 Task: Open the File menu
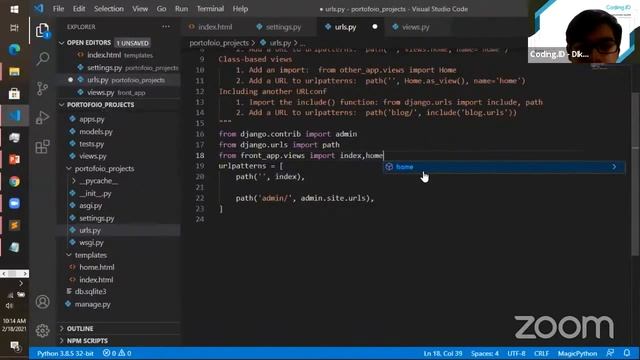[58, 9]
